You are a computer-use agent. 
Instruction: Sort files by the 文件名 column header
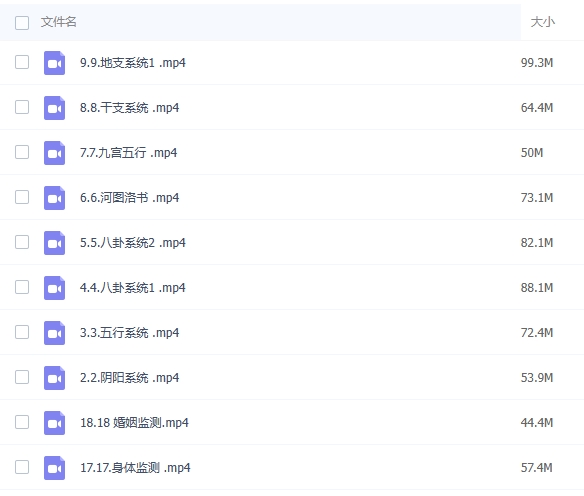coord(58,22)
